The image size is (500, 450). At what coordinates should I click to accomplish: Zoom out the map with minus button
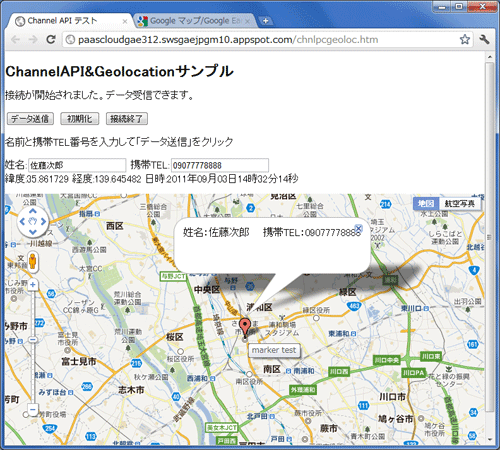[33, 410]
